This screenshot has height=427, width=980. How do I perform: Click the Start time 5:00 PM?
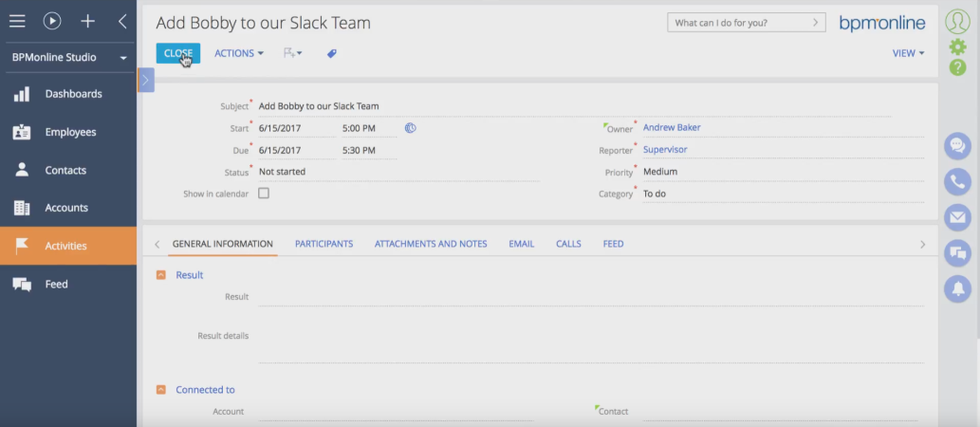(x=369, y=128)
